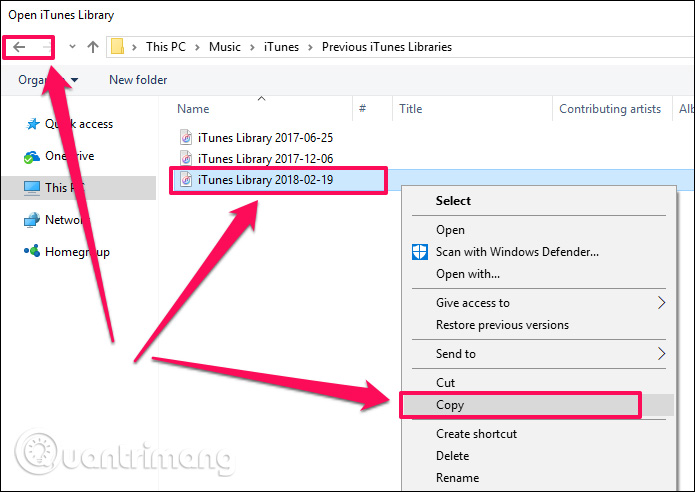Click icon of iTunes Library 2017-06-25
This screenshot has width=695, height=492.
(186, 137)
